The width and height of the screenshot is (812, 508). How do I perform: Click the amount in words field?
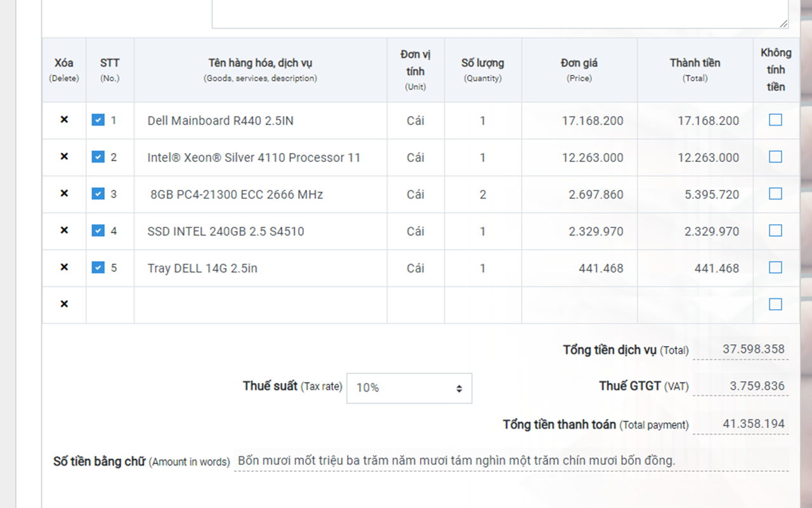pyautogui.click(x=511, y=461)
